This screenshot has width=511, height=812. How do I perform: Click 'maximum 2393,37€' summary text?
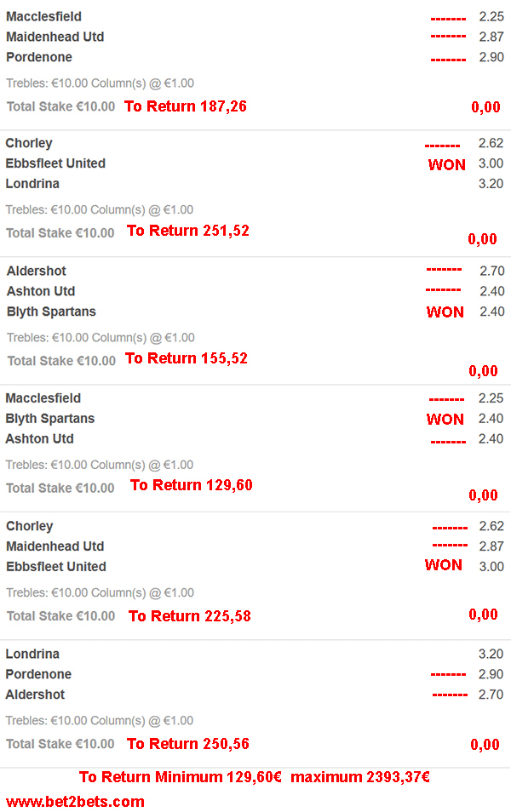click(360, 777)
